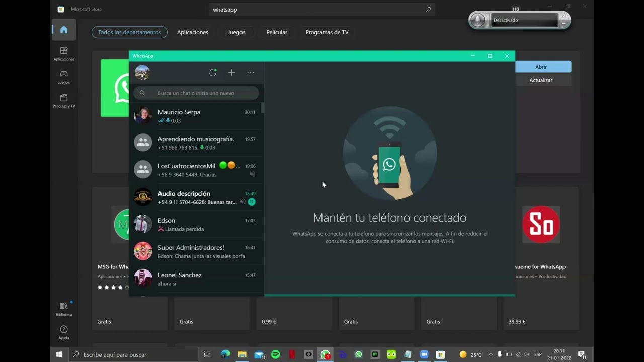Open Mail app from taskbar
The width and height of the screenshot is (644, 362).
pyautogui.click(x=259, y=354)
